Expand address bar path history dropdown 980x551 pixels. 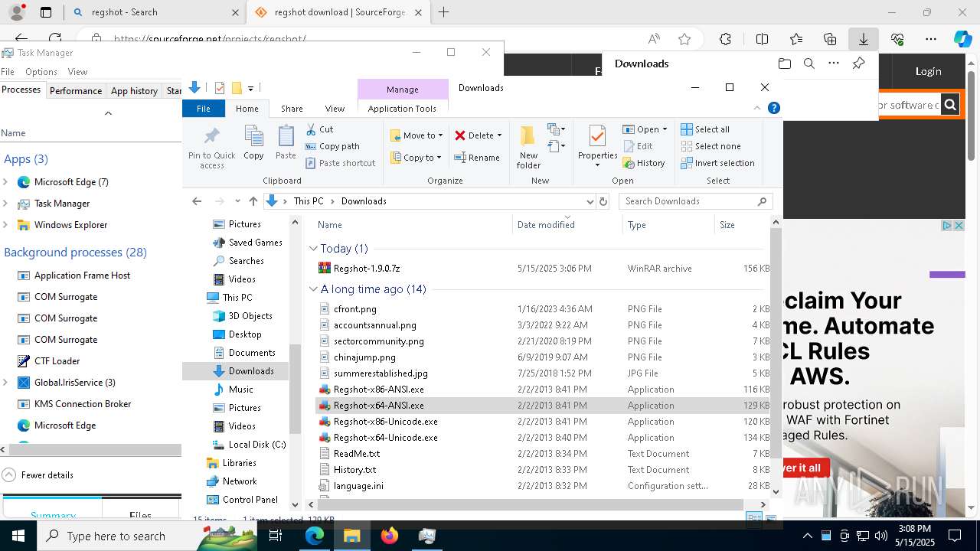tap(590, 201)
